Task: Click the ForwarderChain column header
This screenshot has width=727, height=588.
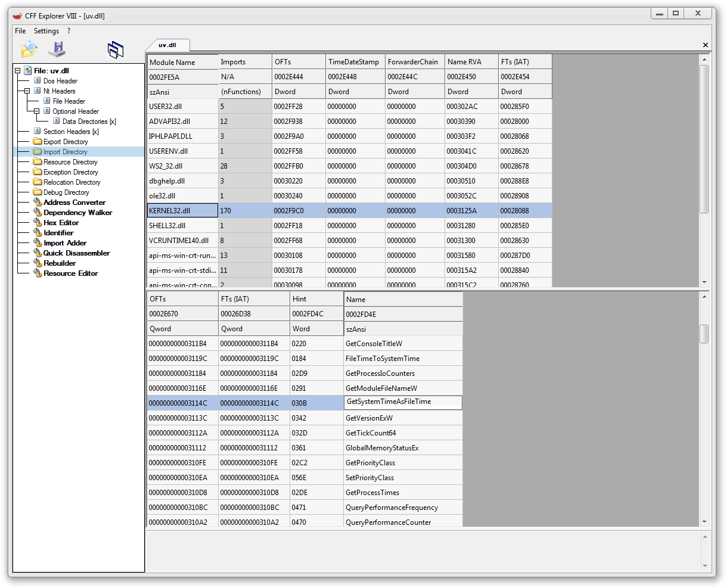Action: point(415,62)
